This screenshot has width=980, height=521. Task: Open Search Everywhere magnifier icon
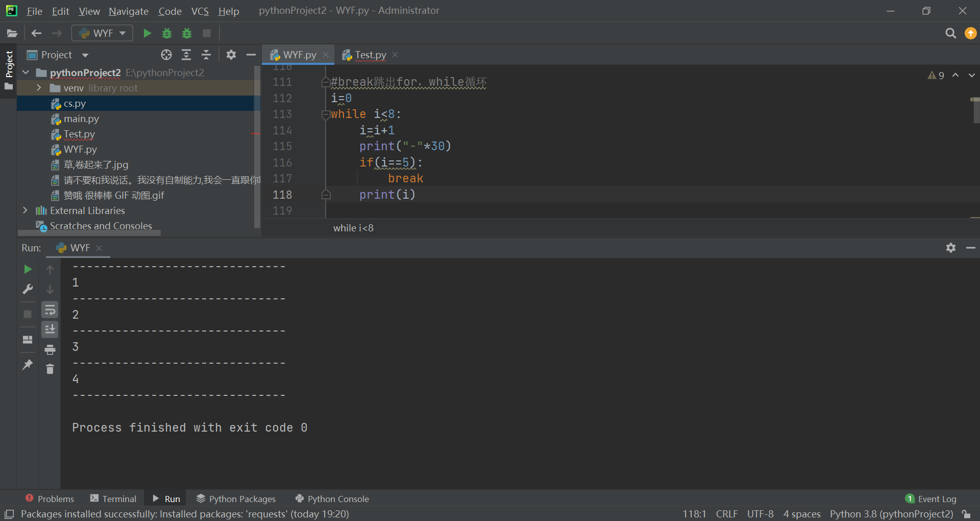click(x=950, y=33)
